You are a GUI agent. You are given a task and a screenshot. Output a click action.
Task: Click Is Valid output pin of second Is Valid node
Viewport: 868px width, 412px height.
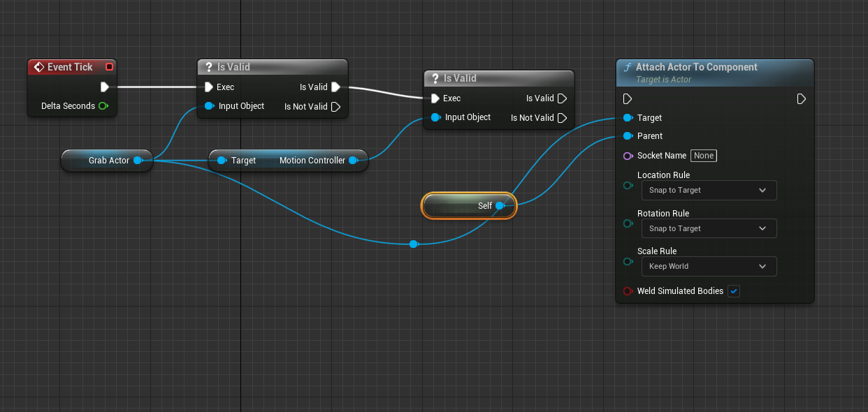[562, 98]
